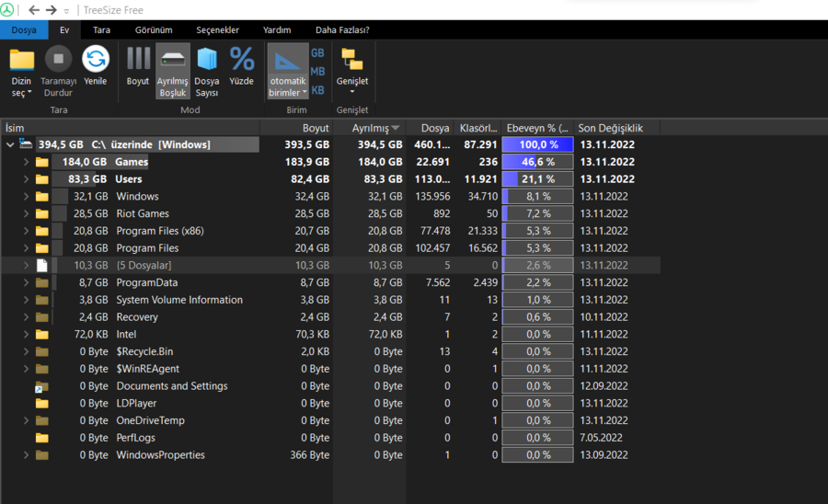Expand the Games folder tree node
828x504 pixels.
point(26,162)
